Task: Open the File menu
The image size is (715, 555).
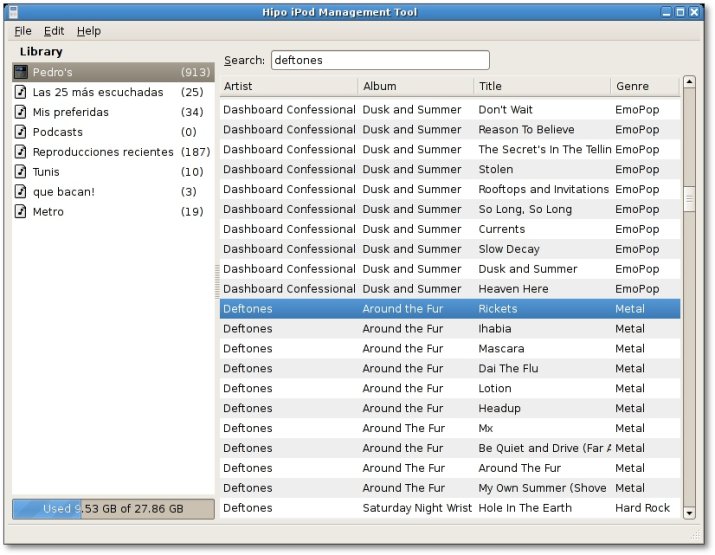Action: [23, 31]
